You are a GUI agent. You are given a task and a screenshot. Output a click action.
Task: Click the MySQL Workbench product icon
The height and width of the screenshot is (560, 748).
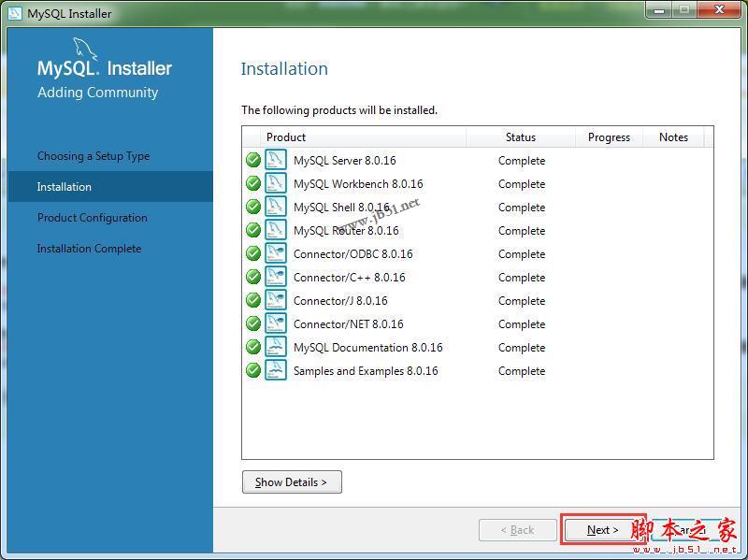point(275,183)
